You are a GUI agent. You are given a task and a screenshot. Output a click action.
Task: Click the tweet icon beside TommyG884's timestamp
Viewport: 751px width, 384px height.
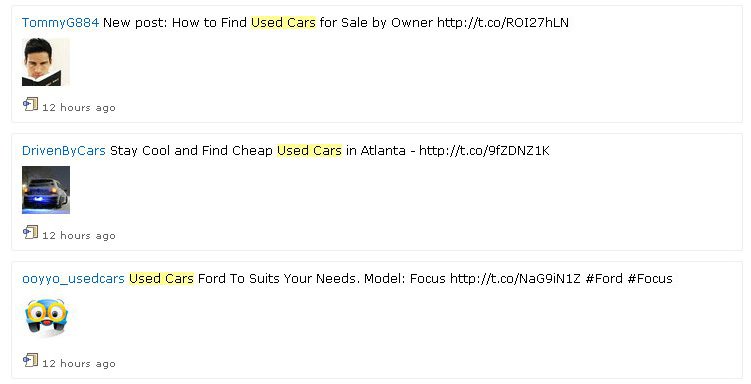coord(31,104)
